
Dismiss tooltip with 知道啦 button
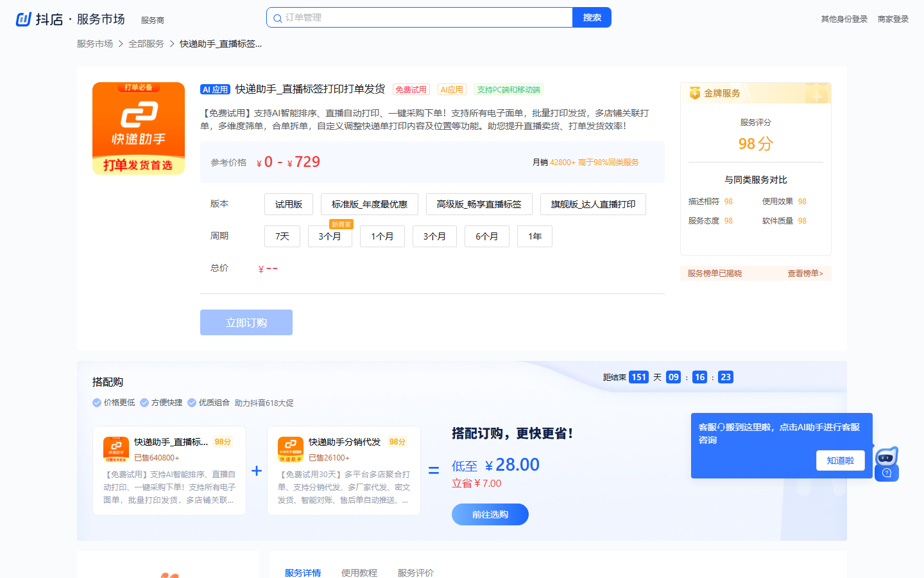(841, 460)
